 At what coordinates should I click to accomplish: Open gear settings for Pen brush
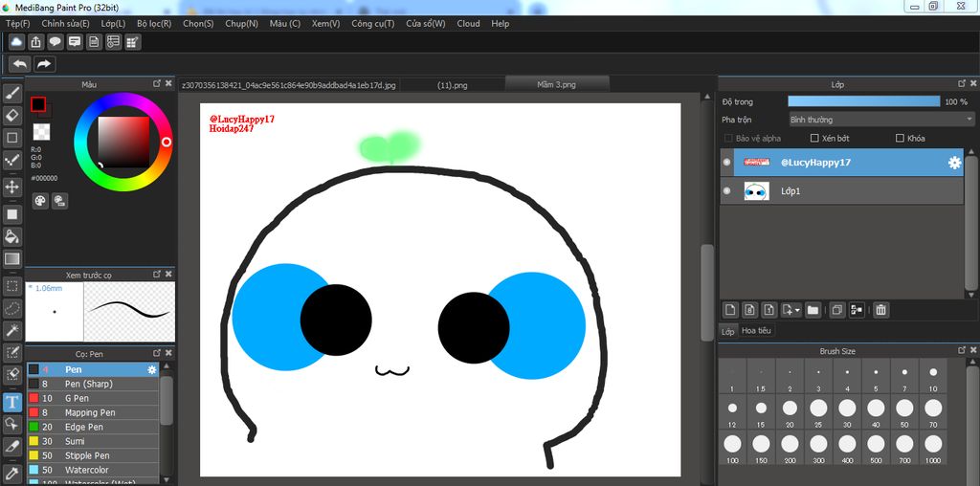tap(151, 370)
